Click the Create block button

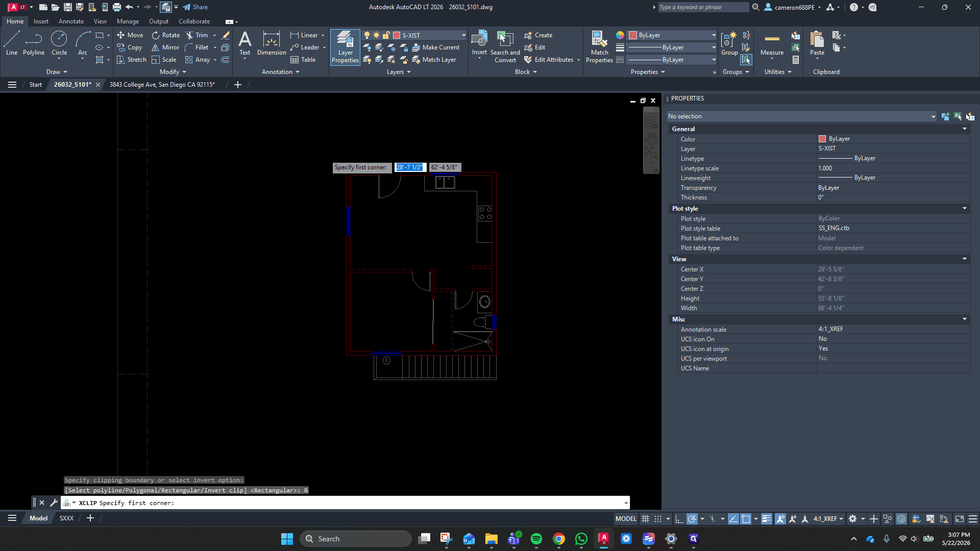(538, 35)
